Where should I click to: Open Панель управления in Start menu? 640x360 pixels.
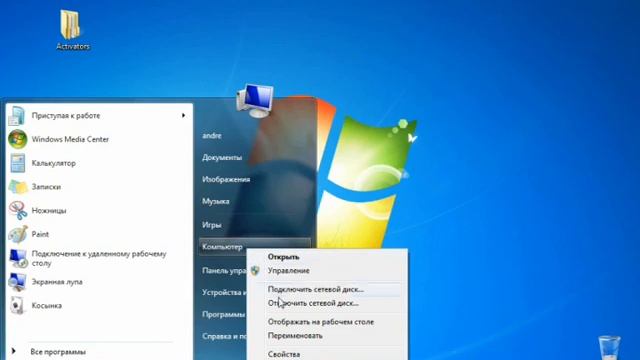tap(224, 271)
